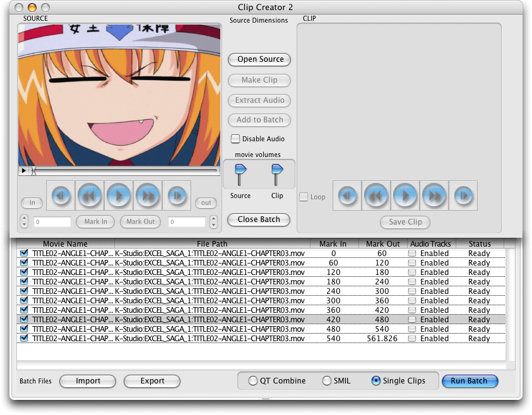The image size is (532, 415).
Task: Rewind the clip preview
Action: point(376,196)
